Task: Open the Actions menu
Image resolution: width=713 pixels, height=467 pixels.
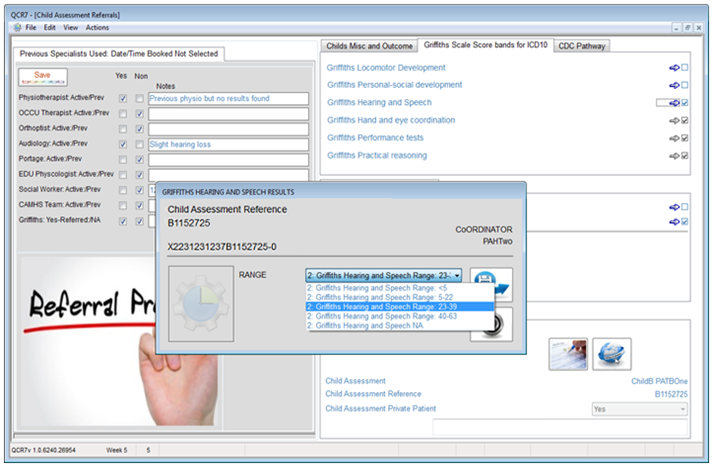Action: pyautogui.click(x=97, y=27)
